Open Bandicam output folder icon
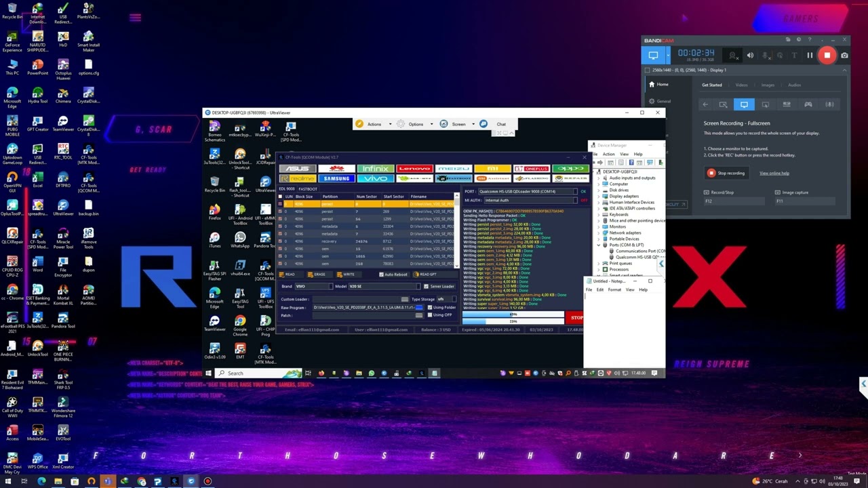This screenshot has height=488, width=868. [787, 39]
